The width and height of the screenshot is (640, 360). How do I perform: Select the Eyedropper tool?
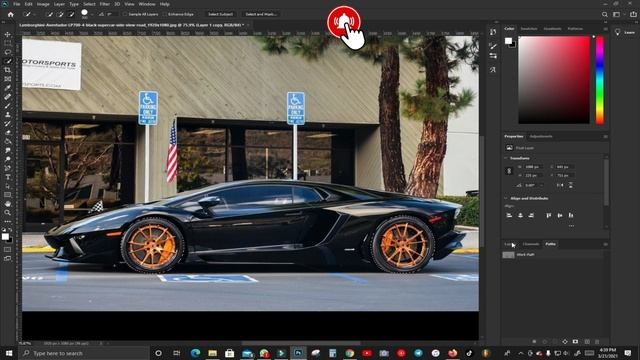pos(7,88)
